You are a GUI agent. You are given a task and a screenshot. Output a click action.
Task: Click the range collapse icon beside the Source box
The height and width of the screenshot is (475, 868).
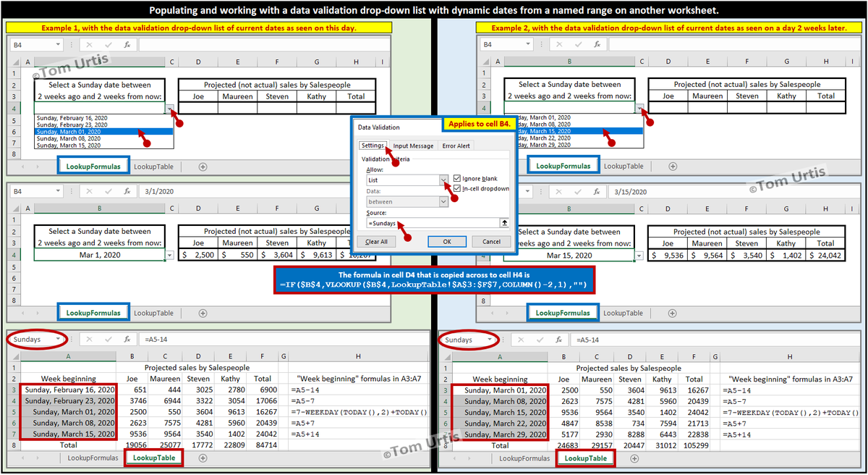click(x=504, y=222)
